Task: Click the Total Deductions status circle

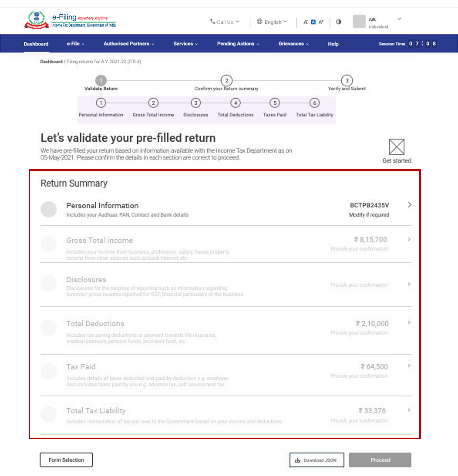Action: (x=49, y=328)
